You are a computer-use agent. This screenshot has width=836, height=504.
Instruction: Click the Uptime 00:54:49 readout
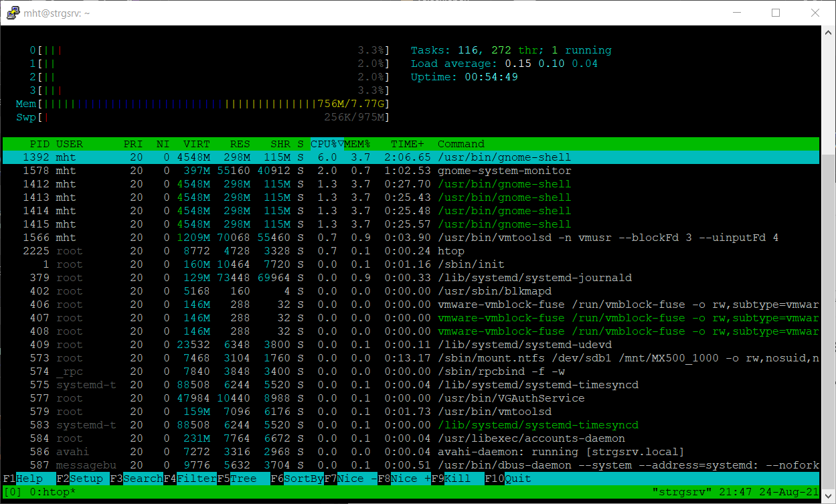click(x=465, y=77)
